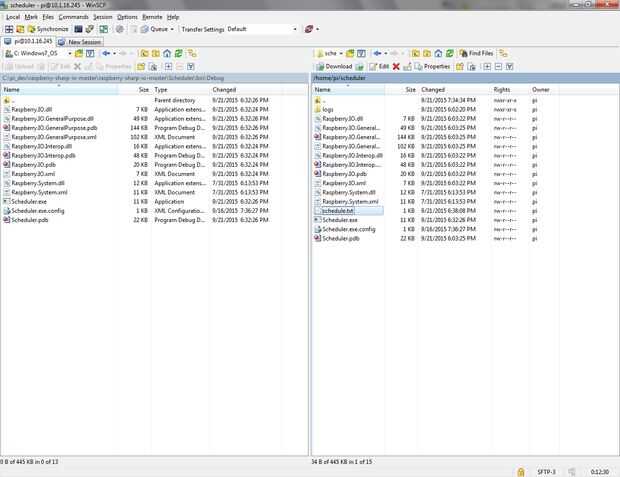The width and height of the screenshot is (620, 477).
Task: Select local file RaspberryIO.GeneralPurpose.pdb
Action: [54, 128]
